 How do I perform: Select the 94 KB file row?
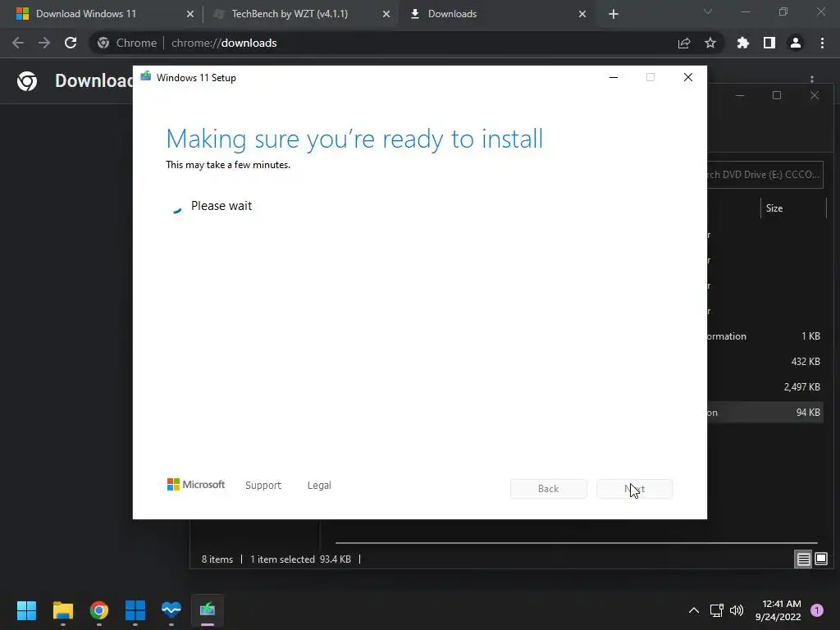tap(765, 413)
